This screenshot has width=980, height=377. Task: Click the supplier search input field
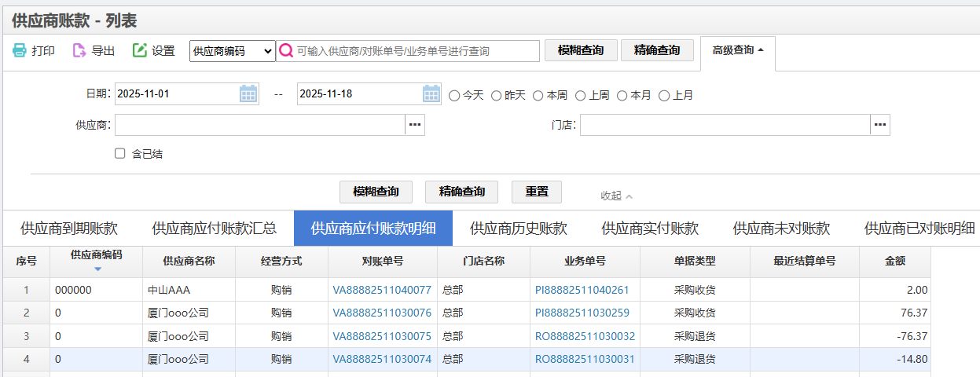click(259, 125)
